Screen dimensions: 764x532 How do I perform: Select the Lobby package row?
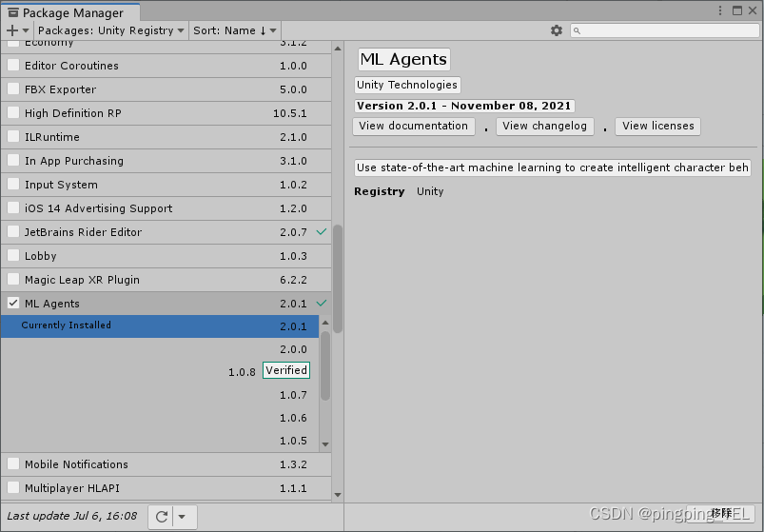coord(166,256)
